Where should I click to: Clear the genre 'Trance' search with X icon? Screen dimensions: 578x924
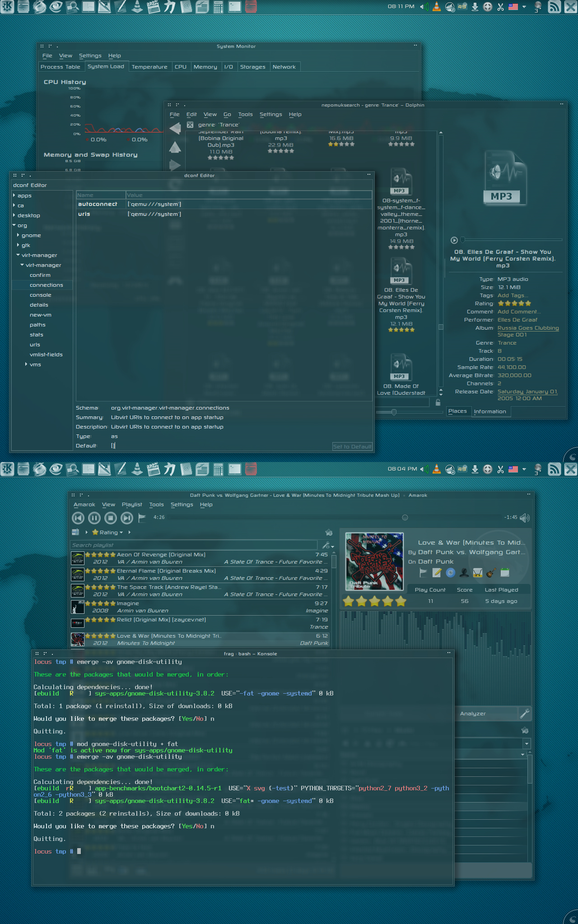[x=190, y=125]
